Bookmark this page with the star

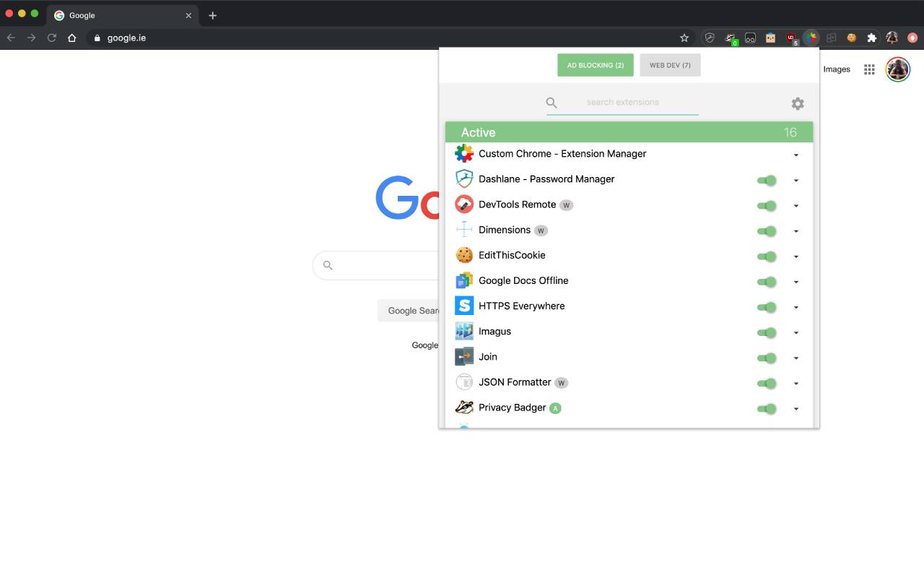[x=684, y=38]
